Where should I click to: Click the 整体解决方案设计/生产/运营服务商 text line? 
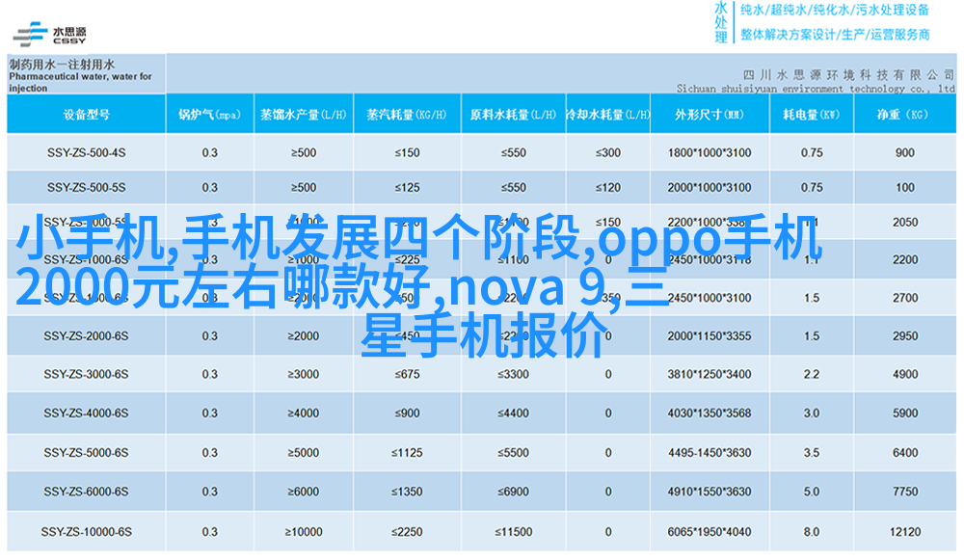point(834,35)
